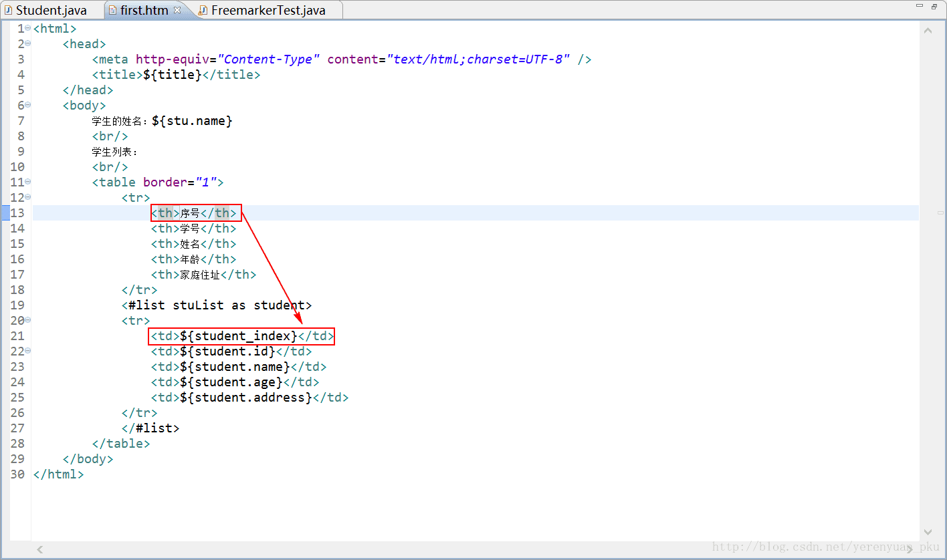Screen dimensions: 947x560
Task: Click the table border="1" tag
Action: [x=158, y=182]
